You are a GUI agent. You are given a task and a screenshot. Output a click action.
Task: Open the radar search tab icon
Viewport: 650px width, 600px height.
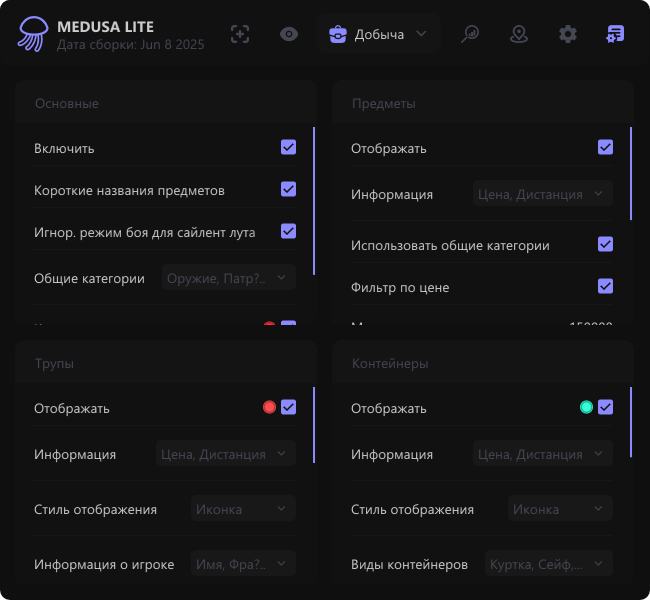(470, 34)
